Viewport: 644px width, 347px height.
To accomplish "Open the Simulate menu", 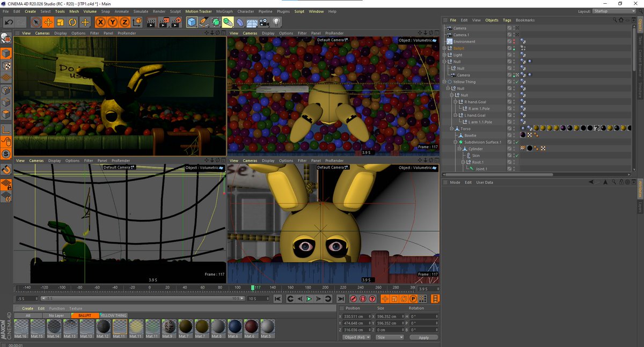I will point(141,11).
